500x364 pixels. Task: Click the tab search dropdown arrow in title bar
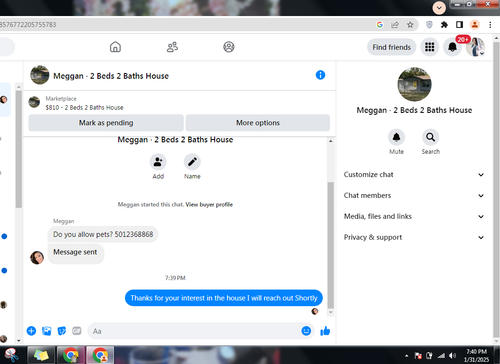(439, 8)
